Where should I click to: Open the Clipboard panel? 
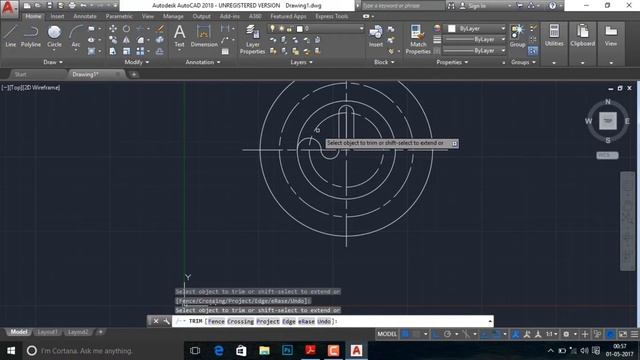[582, 36]
